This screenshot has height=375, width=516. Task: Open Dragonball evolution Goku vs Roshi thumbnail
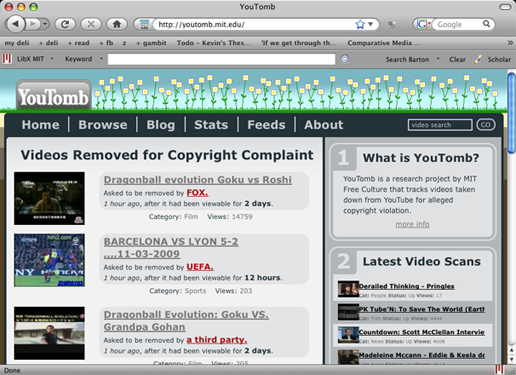(49, 198)
